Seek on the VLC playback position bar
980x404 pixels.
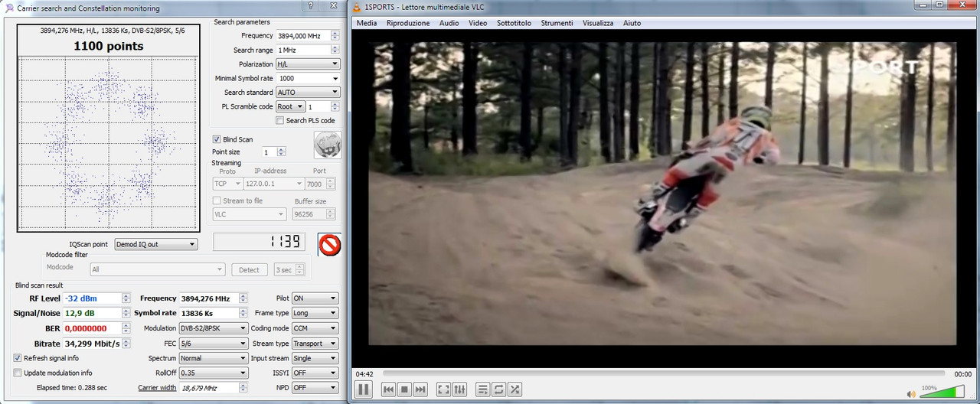coord(662,374)
